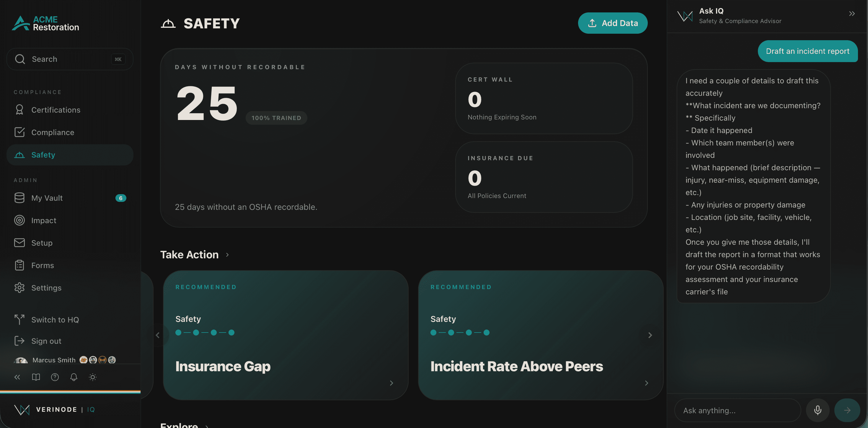Click Safety progress dots on Insurance Gap
This screenshot has height=428, width=868.
(x=205, y=333)
